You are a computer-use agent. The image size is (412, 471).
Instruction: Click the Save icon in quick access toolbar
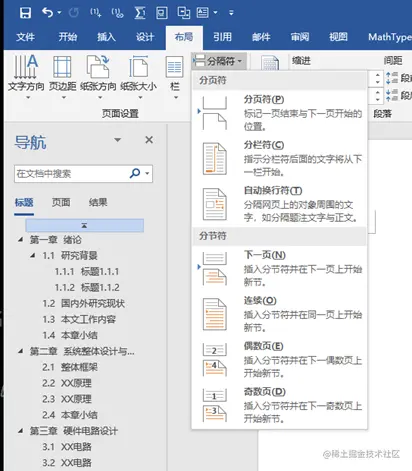(x=25, y=13)
